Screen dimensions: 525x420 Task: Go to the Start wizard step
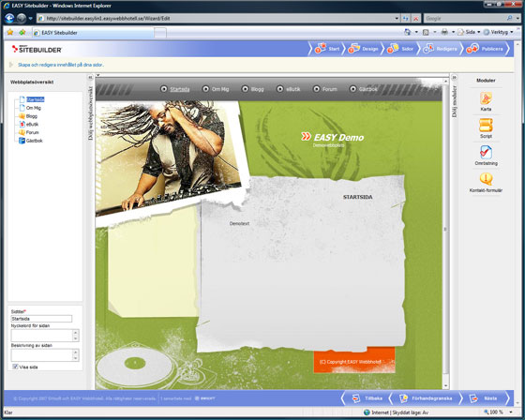[327, 49]
